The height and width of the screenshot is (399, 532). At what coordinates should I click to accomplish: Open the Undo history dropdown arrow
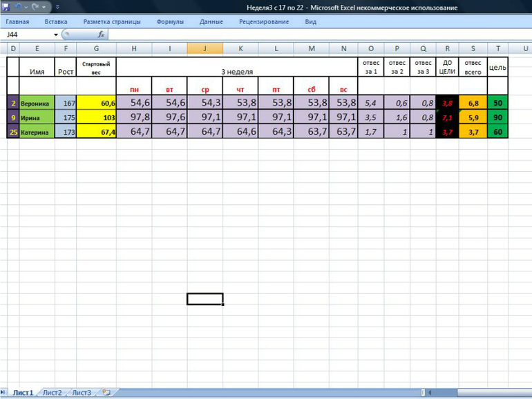tap(26, 7)
